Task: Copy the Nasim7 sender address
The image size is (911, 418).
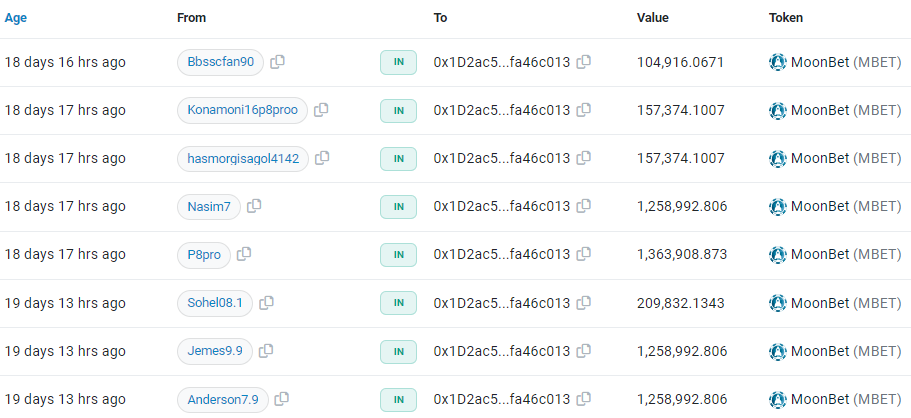Action: coord(254,206)
